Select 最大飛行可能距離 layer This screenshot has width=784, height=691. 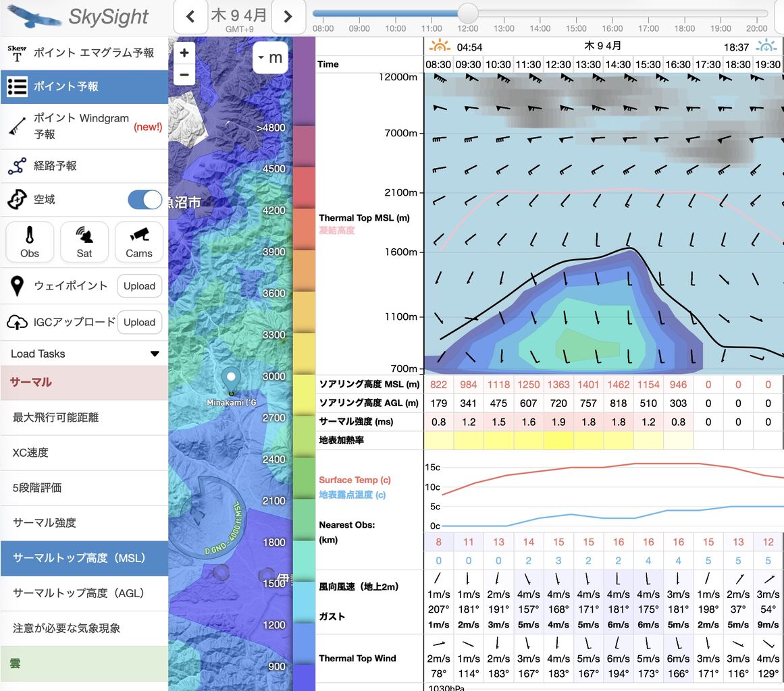pyautogui.click(x=84, y=418)
